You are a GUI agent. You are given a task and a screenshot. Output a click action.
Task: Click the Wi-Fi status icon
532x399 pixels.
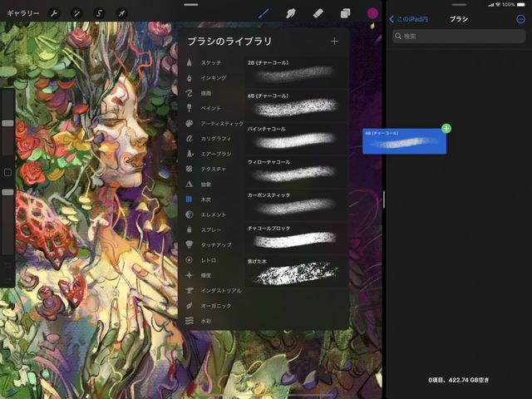point(498,4)
